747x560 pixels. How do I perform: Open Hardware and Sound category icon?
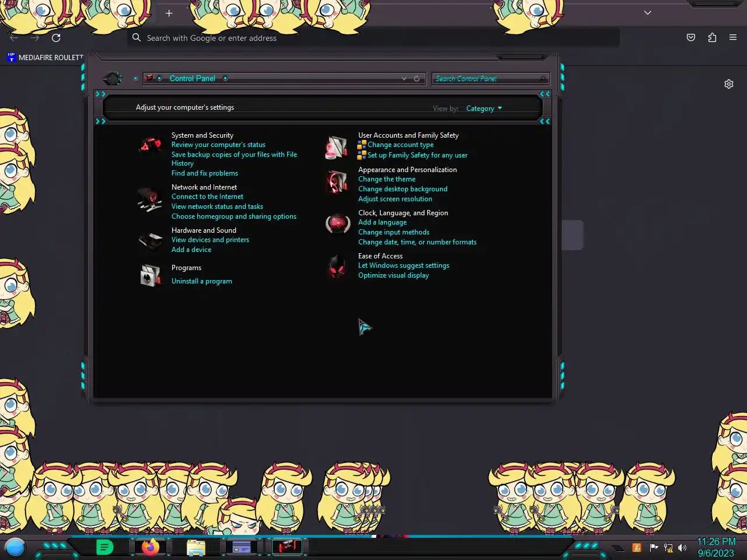click(x=151, y=240)
